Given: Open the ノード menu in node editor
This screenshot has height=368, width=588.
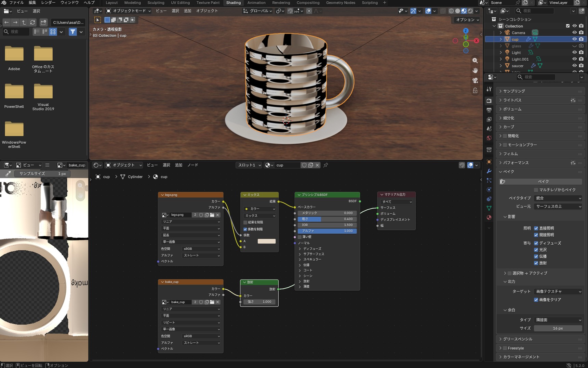Looking at the screenshot, I should (x=192, y=165).
